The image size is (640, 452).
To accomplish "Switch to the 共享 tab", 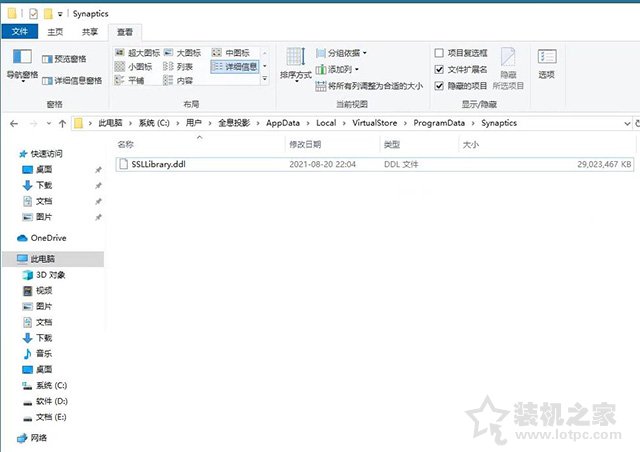I will (x=90, y=32).
